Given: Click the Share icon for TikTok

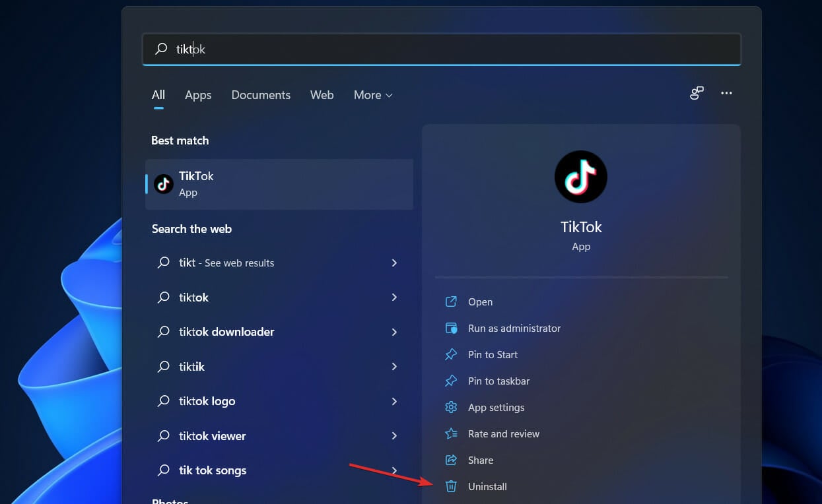Looking at the screenshot, I should (x=451, y=460).
